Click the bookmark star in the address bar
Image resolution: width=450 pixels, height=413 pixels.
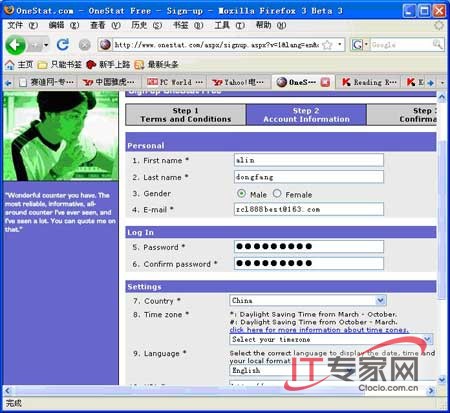click(328, 45)
